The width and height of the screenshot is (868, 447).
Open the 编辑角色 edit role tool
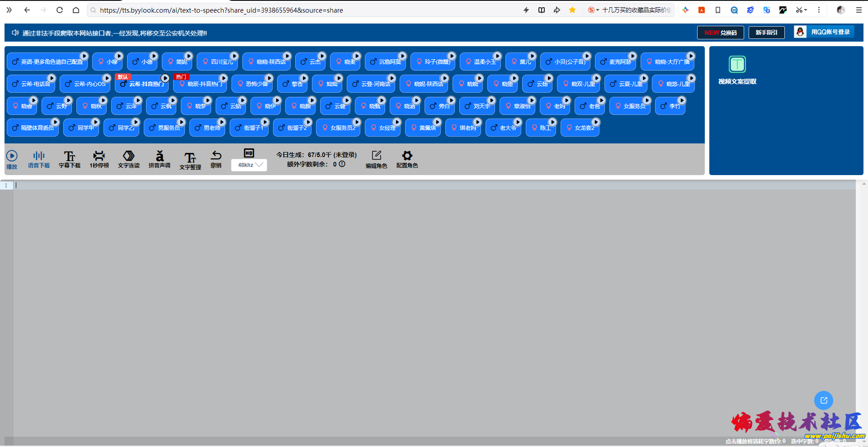[x=376, y=157]
